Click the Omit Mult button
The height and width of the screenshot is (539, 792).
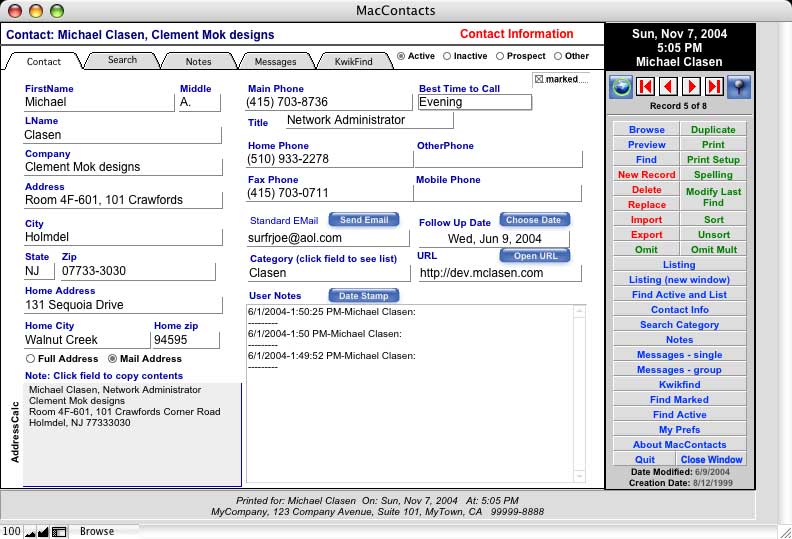(x=713, y=250)
